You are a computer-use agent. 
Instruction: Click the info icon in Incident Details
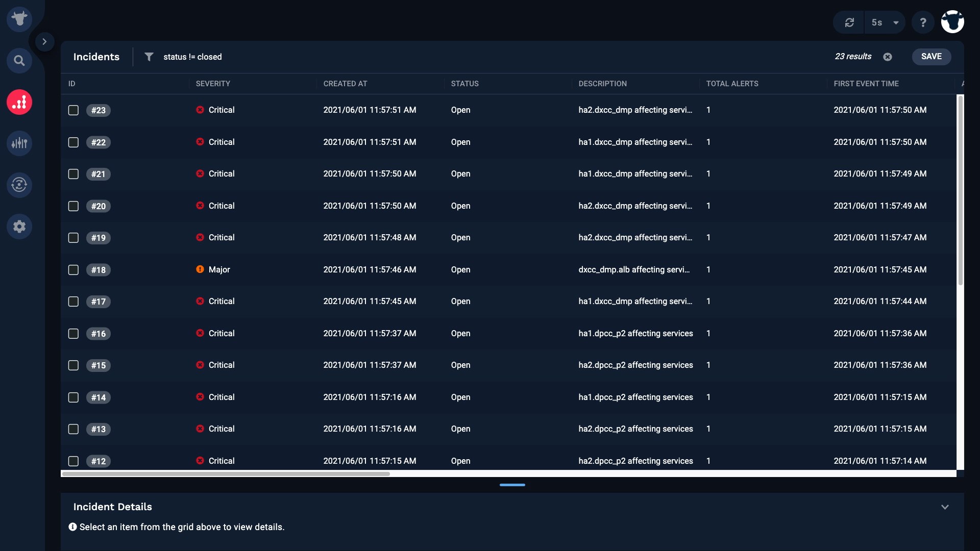click(73, 527)
